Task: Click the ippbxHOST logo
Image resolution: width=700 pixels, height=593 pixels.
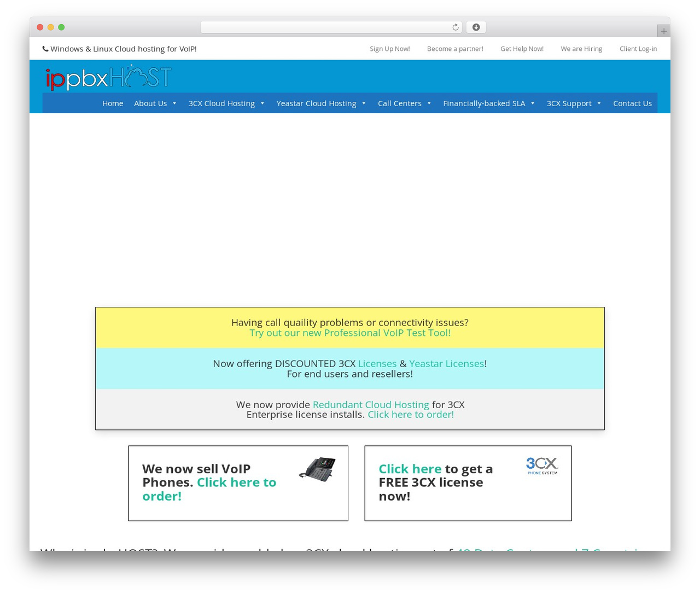Action: pos(108,78)
